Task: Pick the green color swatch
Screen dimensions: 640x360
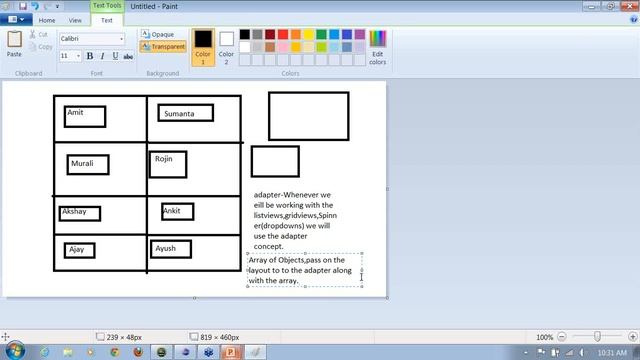Action: point(321,34)
